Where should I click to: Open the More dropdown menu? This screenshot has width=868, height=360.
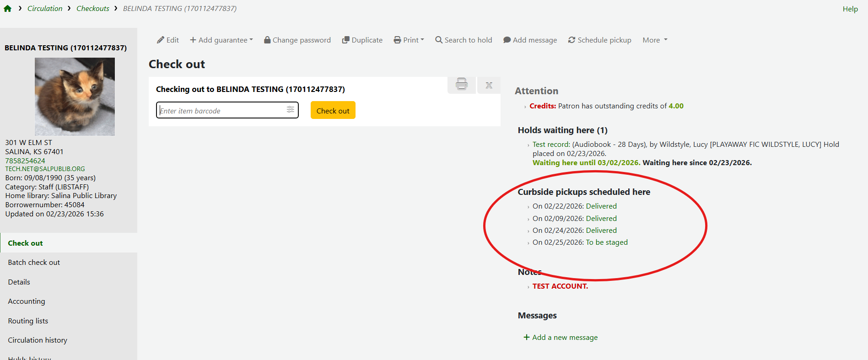pos(655,40)
